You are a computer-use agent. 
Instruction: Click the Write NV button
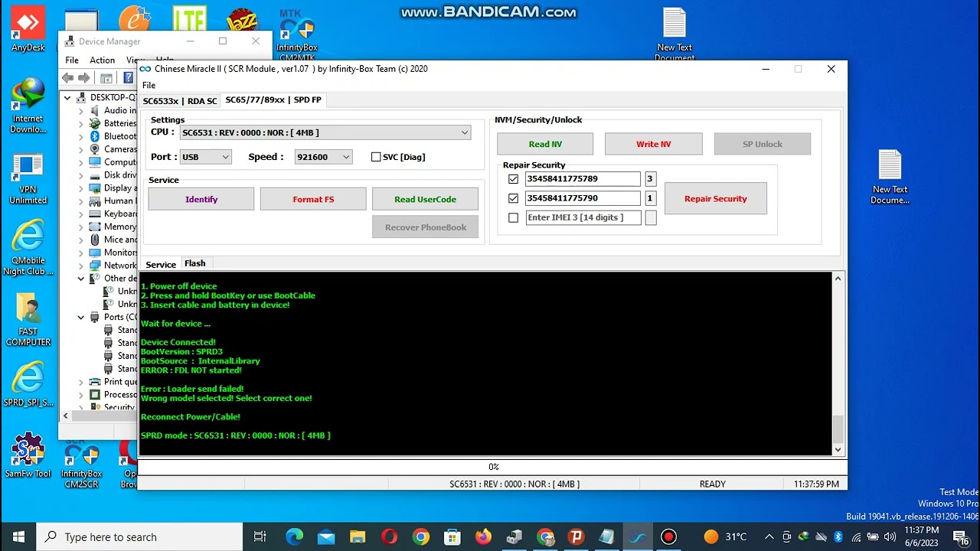point(653,144)
